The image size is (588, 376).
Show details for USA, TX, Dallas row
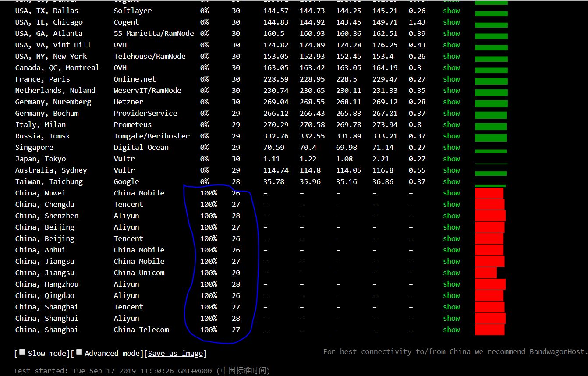451,11
